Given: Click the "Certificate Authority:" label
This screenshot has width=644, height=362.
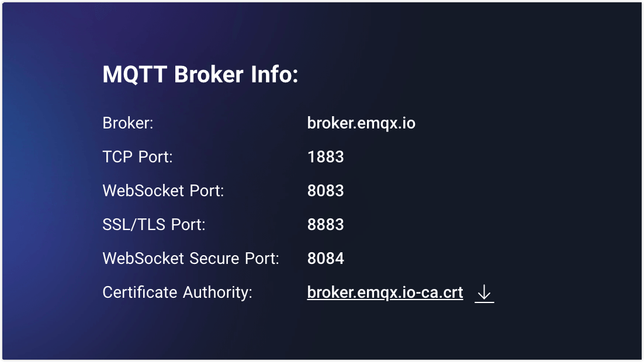Looking at the screenshot, I should coord(177,293).
